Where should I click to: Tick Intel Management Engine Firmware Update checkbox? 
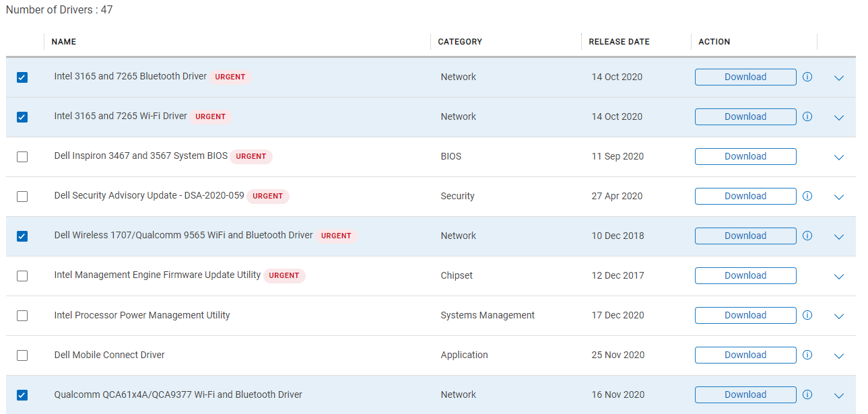pos(22,276)
